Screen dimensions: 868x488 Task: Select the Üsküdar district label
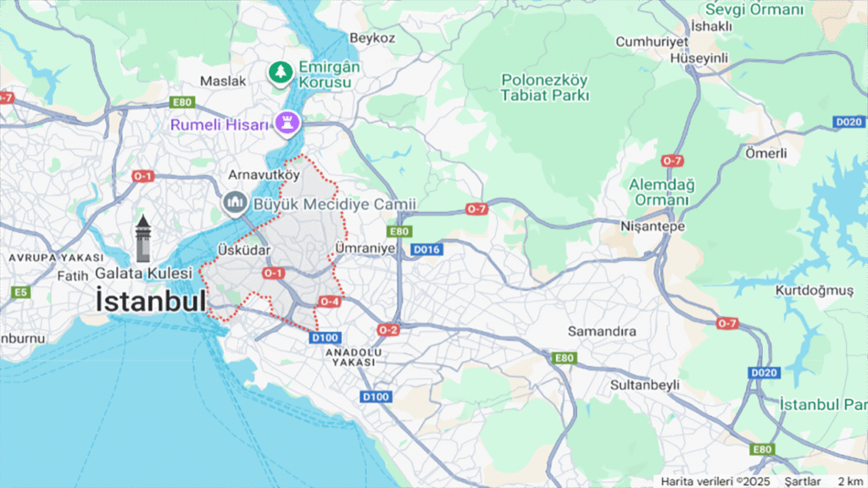click(x=244, y=250)
